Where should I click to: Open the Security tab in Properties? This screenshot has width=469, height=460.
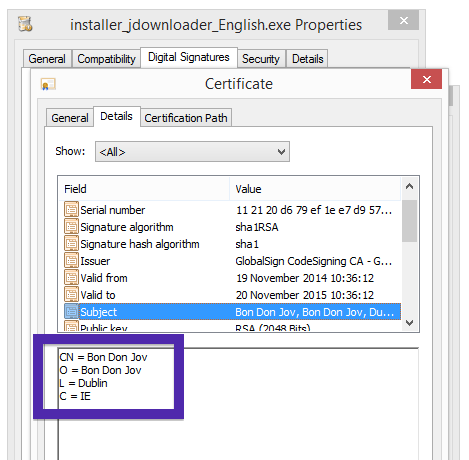tap(261, 59)
